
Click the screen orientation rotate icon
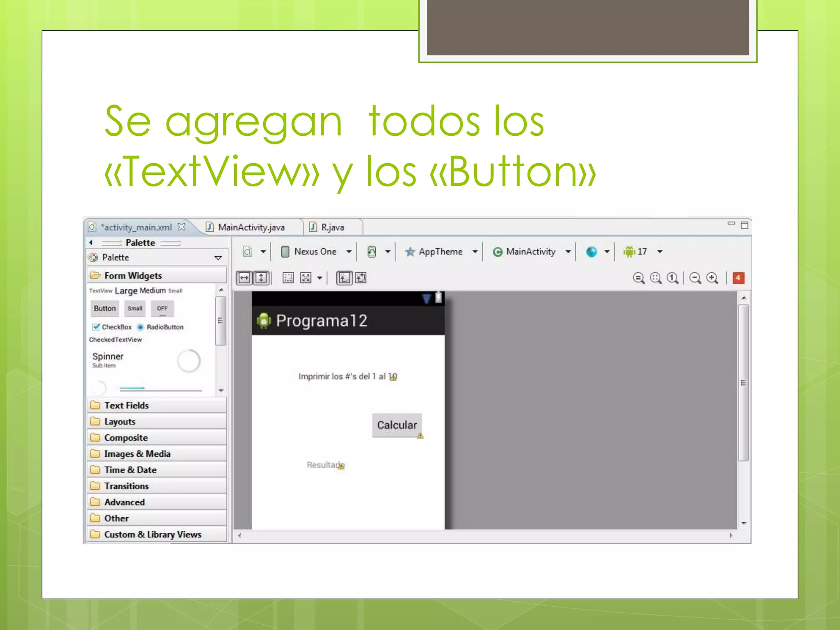[x=372, y=251]
